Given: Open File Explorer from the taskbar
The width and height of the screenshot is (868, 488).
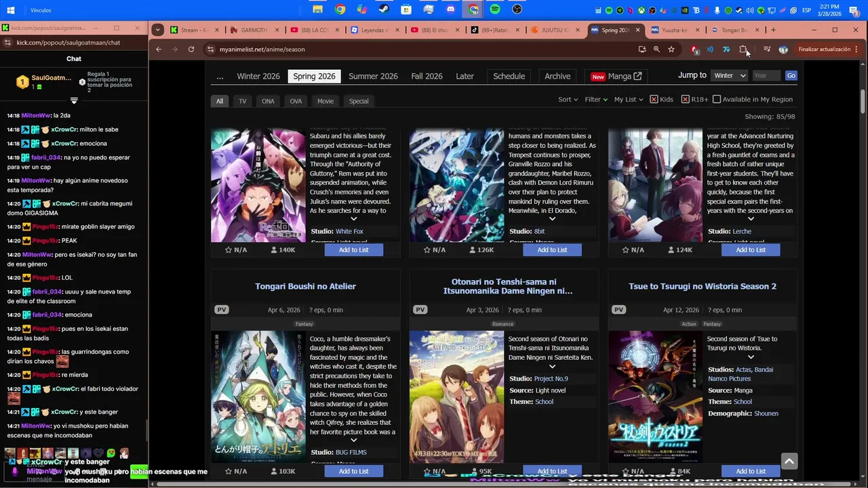Looking at the screenshot, I should (317, 9).
